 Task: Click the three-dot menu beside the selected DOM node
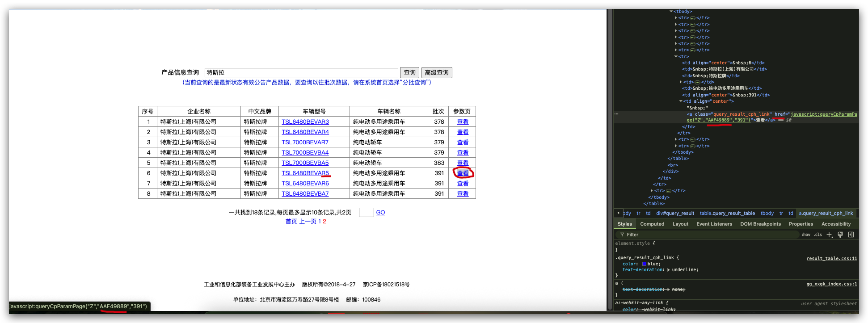(x=617, y=114)
